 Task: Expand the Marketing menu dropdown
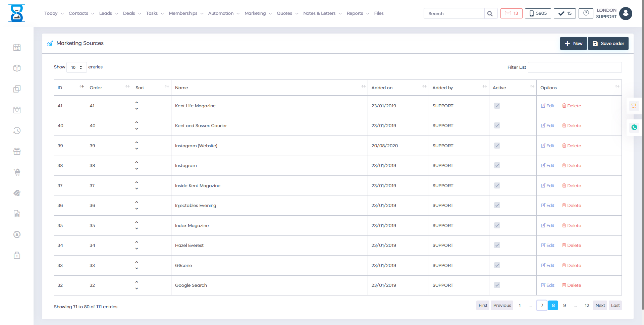(x=258, y=13)
